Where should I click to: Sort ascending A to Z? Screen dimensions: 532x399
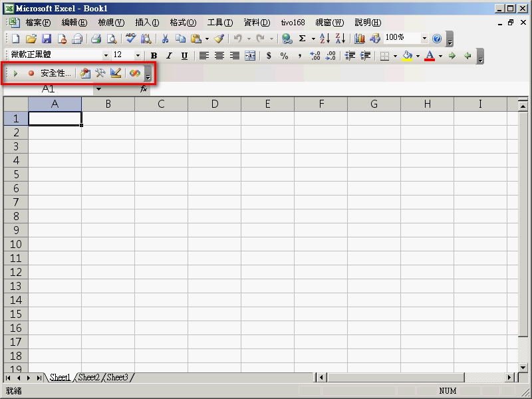tap(325, 39)
